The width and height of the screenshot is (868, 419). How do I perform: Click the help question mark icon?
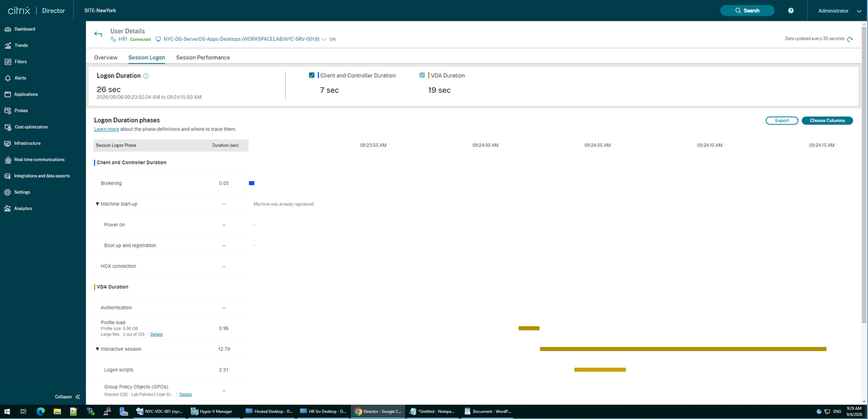[791, 11]
